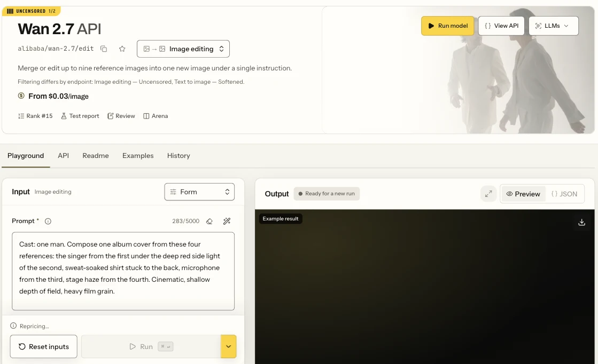Open the Image editing endpoint selector
The width and height of the screenshot is (598, 364).
(183, 49)
